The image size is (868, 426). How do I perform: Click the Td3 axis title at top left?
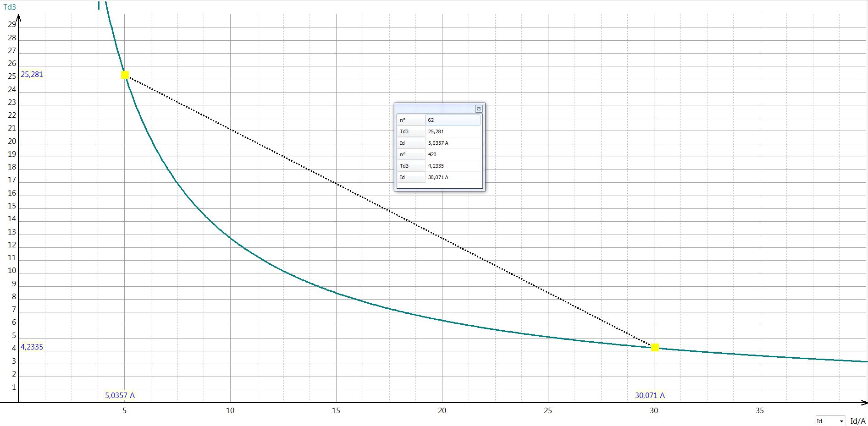(10, 7)
